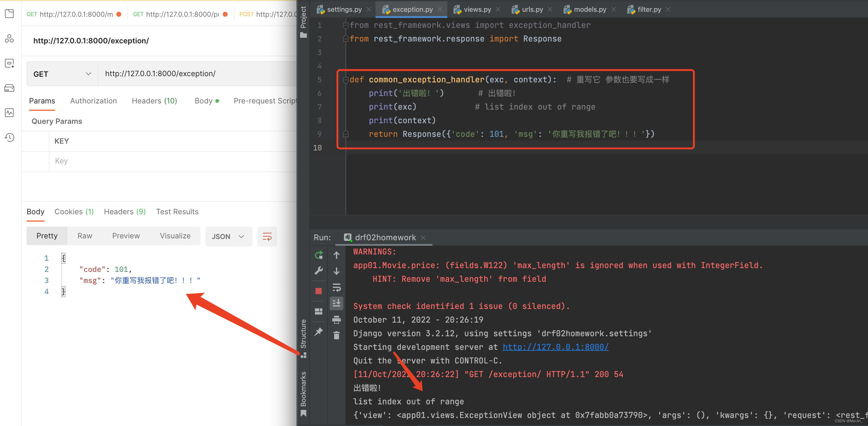Collapse the common_exception_handler function fold
Screen dimensions: 868x426
[x=346, y=80]
